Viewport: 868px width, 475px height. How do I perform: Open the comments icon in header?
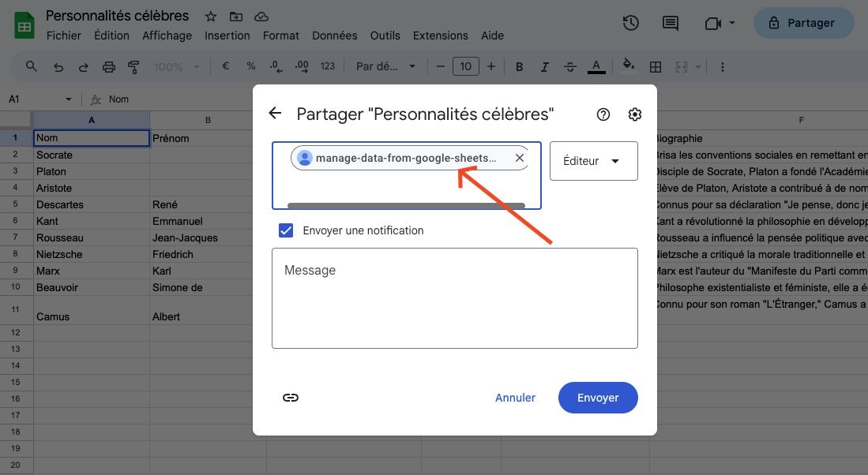671,23
